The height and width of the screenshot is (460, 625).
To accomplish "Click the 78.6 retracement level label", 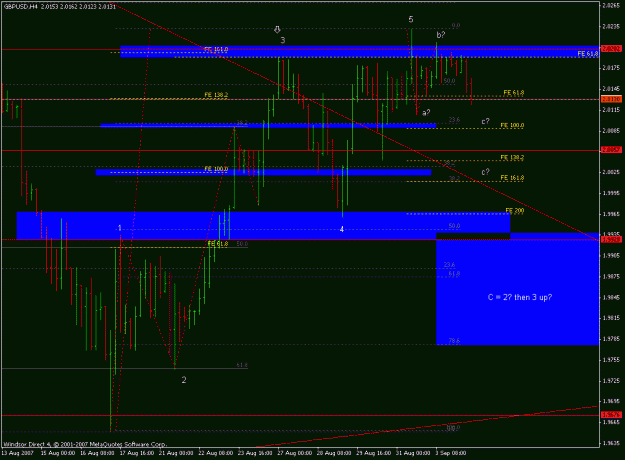I will click(x=454, y=341).
